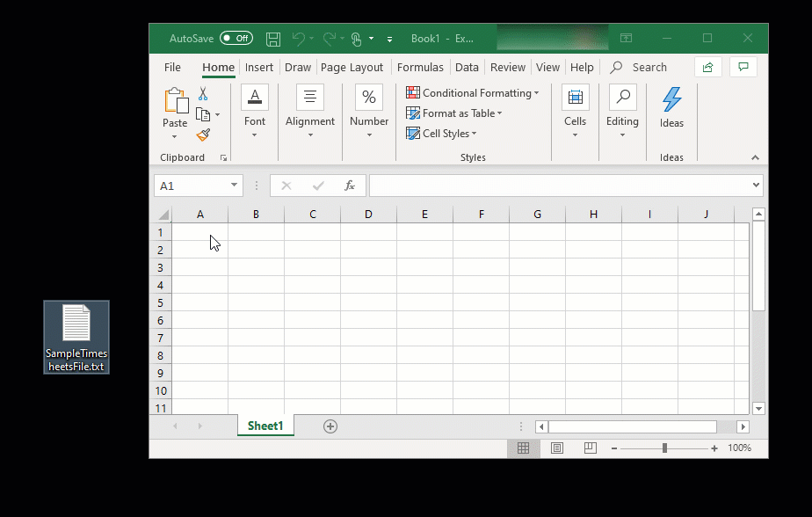Click the Share icon button
Screen dimensions: 812x517
point(708,67)
